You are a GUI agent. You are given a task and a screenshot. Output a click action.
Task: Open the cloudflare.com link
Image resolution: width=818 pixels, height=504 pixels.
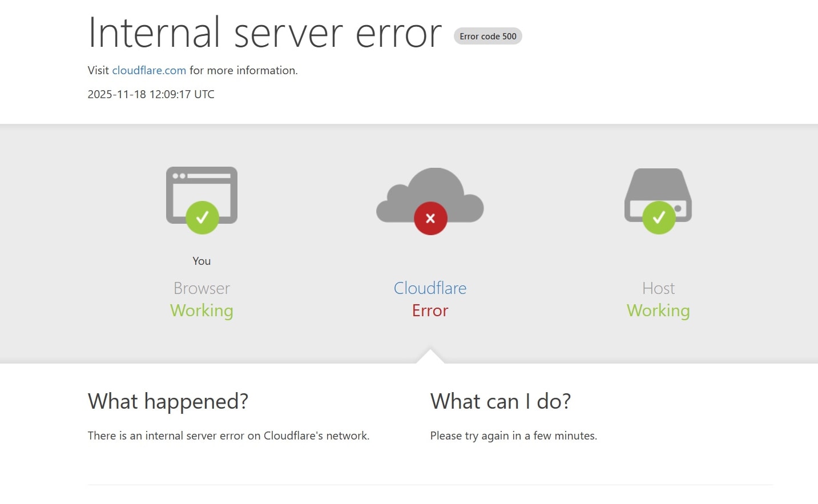[x=149, y=70]
